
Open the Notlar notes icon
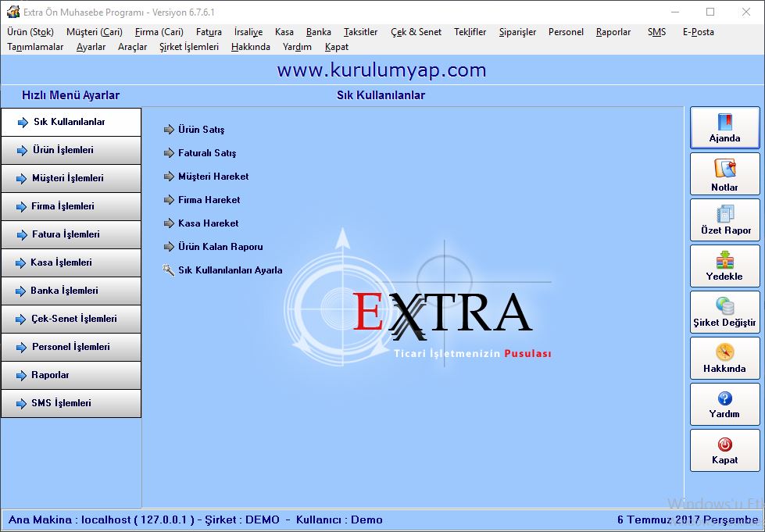pos(724,169)
